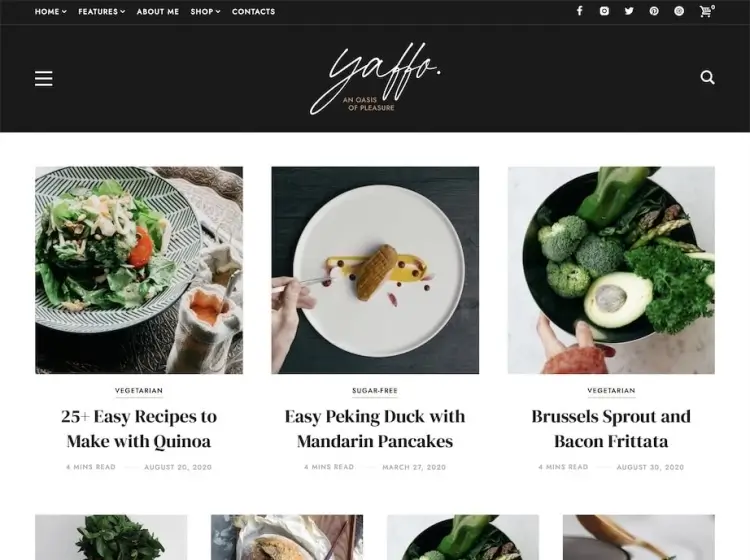Open the Instagram social icon
The width and height of the screenshot is (750, 560).
605,11
